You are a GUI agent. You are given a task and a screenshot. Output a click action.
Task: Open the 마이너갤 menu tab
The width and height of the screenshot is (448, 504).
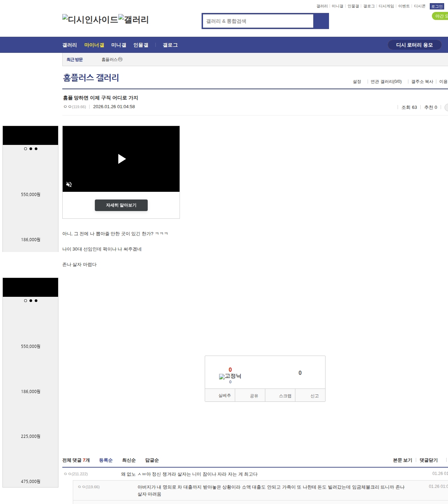point(94,45)
